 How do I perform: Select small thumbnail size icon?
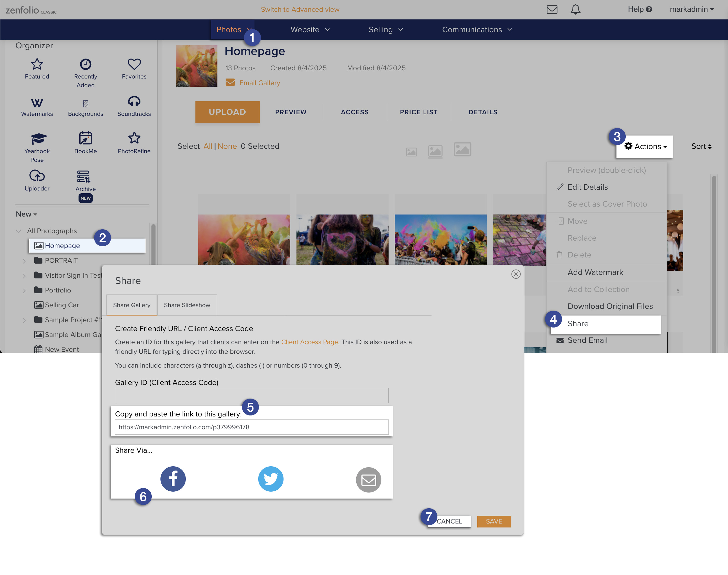click(411, 152)
